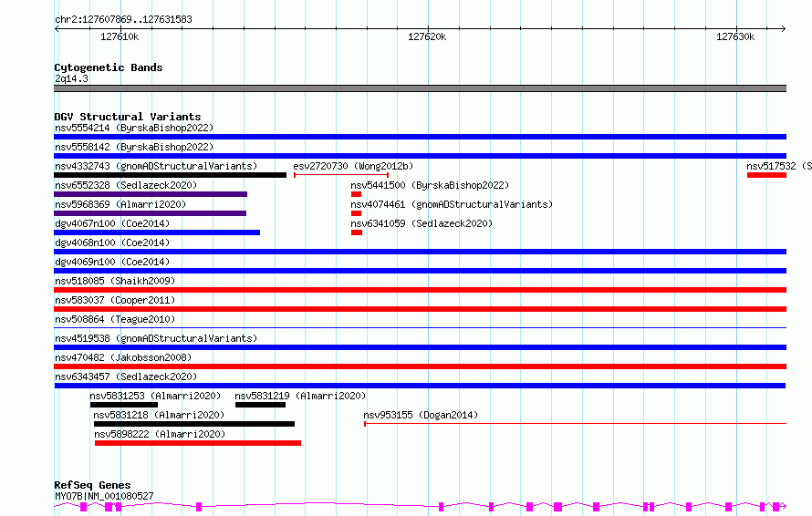Click the Cytogenetic Bands track title
812x516 pixels.
pyautogui.click(x=109, y=67)
